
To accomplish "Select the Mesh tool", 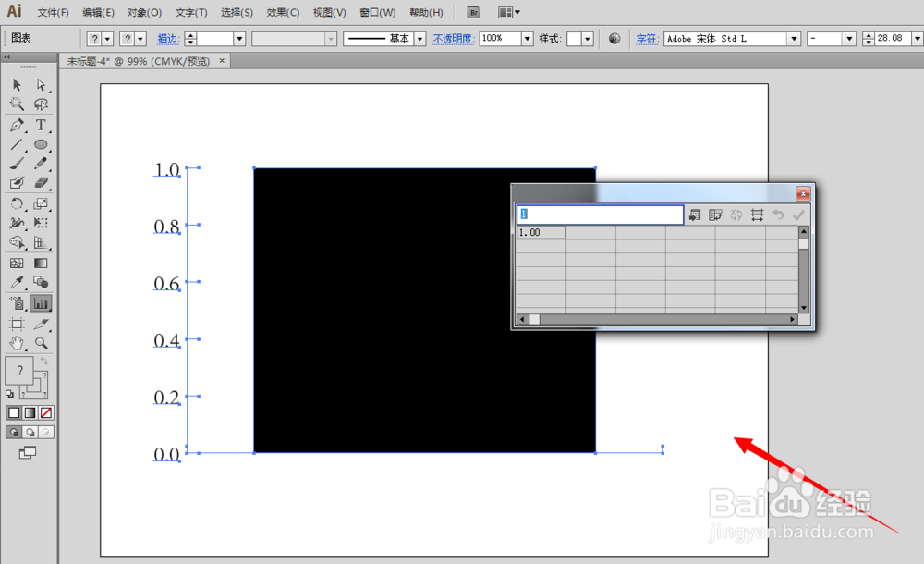I will coord(17,264).
